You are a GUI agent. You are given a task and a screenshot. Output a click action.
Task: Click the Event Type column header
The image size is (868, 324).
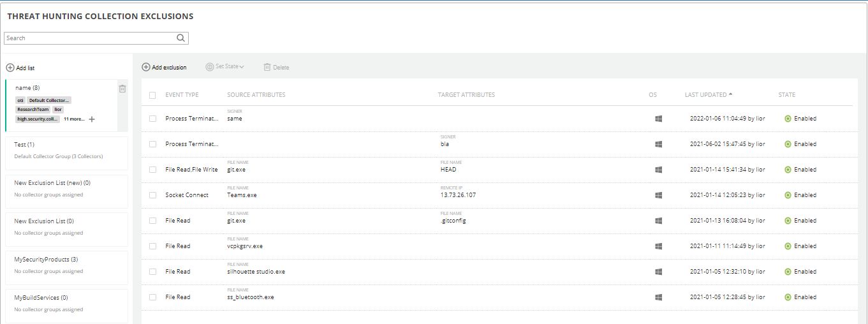[x=182, y=95]
